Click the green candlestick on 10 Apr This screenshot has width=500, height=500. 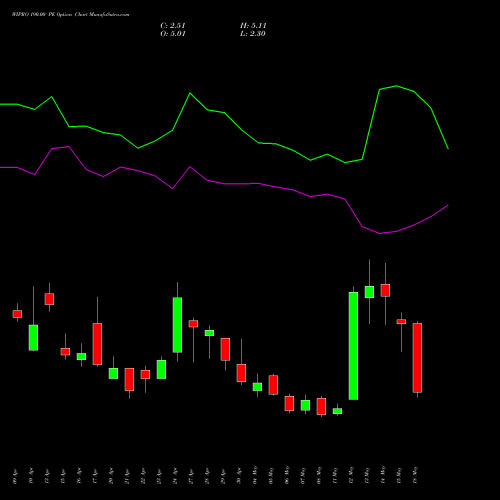coord(33,338)
